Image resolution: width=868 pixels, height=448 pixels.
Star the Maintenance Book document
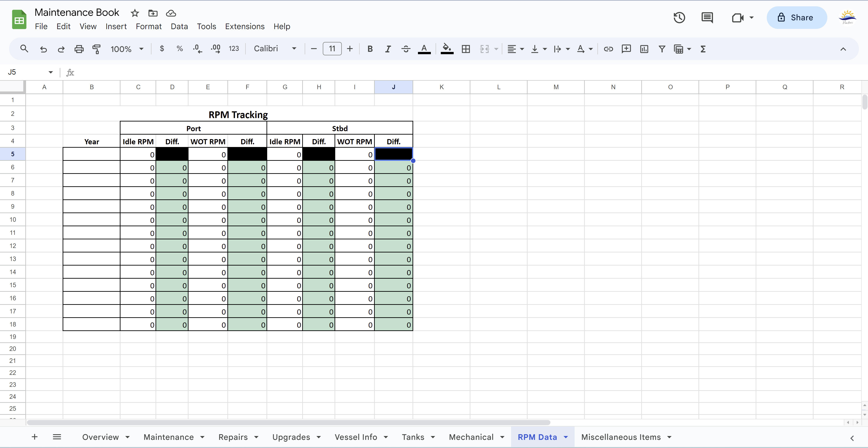pos(135,13)
